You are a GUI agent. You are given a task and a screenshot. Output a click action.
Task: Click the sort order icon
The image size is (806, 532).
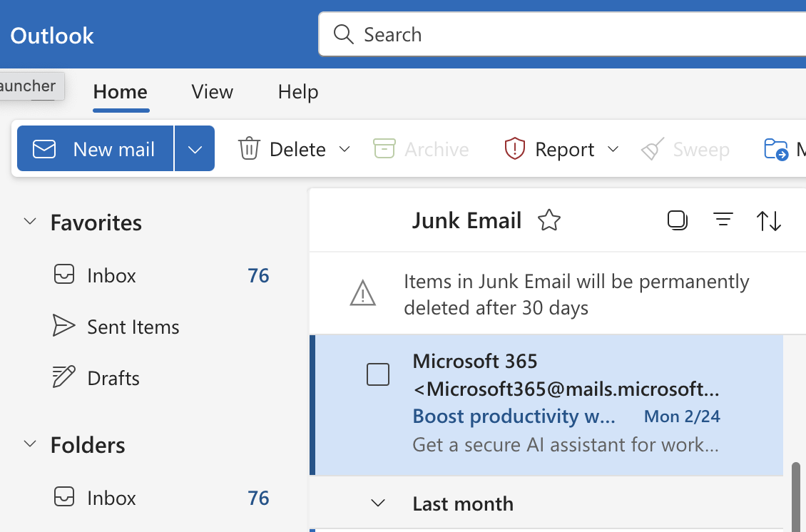click(x=769, y=220)
